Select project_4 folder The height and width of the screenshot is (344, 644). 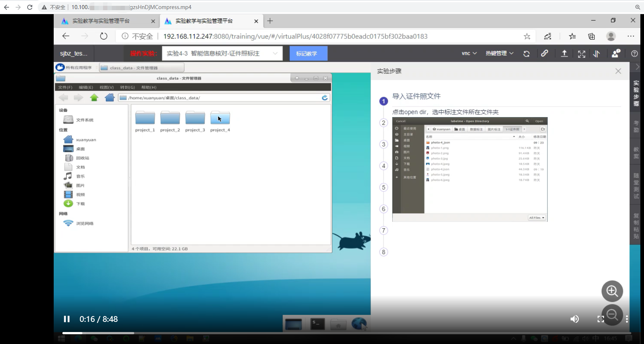pos(220,121)
